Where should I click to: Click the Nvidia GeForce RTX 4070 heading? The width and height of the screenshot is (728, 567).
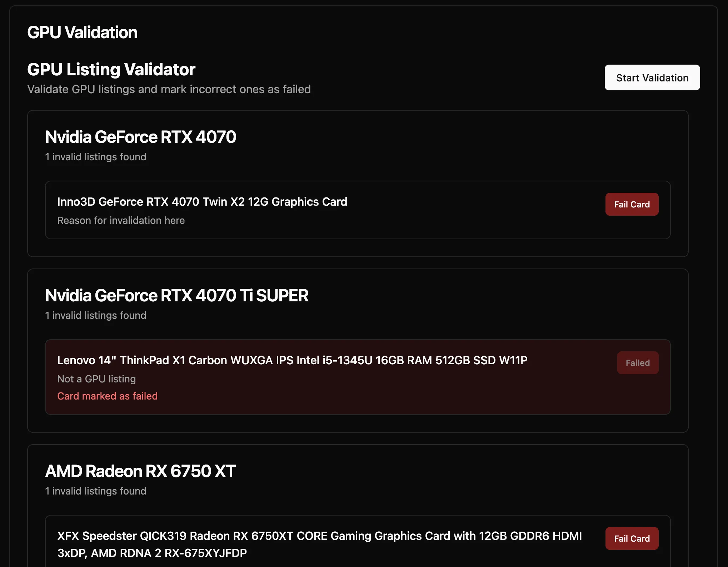point(140,137)
